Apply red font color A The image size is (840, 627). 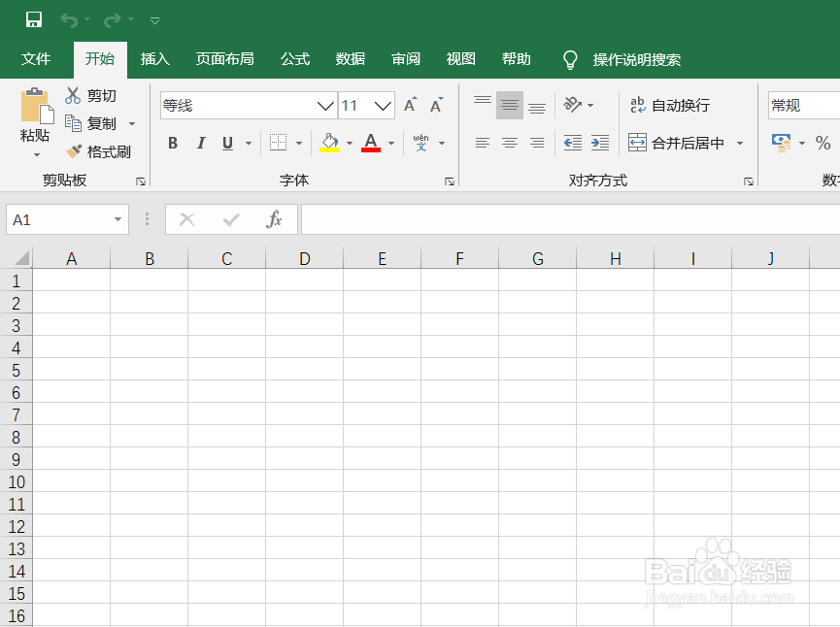(x=371, y=143)
